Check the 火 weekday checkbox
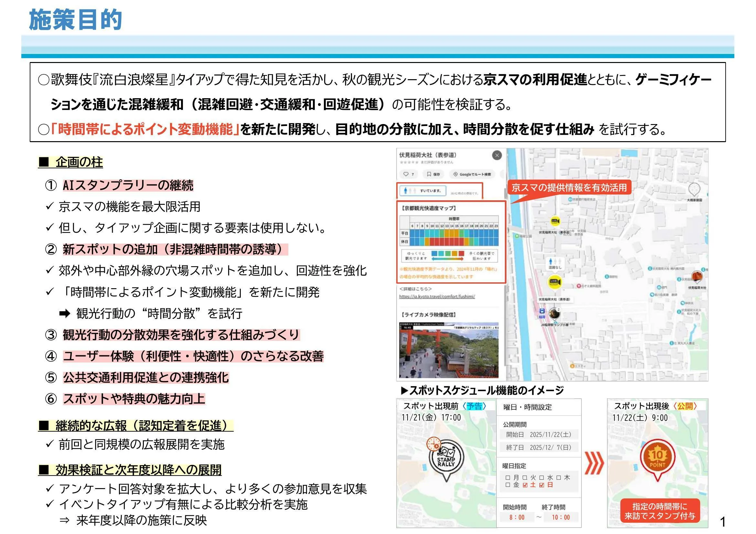Screen dimensions: 756x534 click(525, 477)
